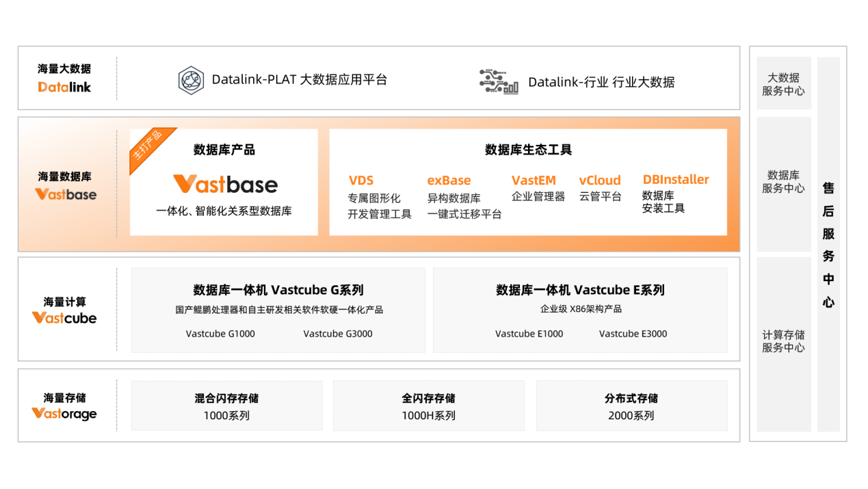Select VastEM enterprise manager
The width and height of the screenshot is (868, 489).
pos(534,181)
